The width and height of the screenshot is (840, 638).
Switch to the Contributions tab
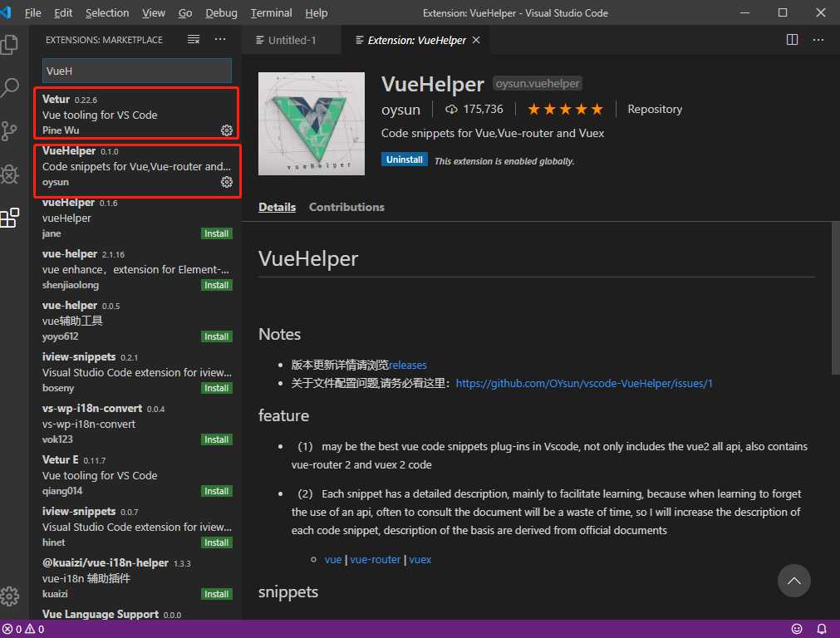click(x=346, y=208)
